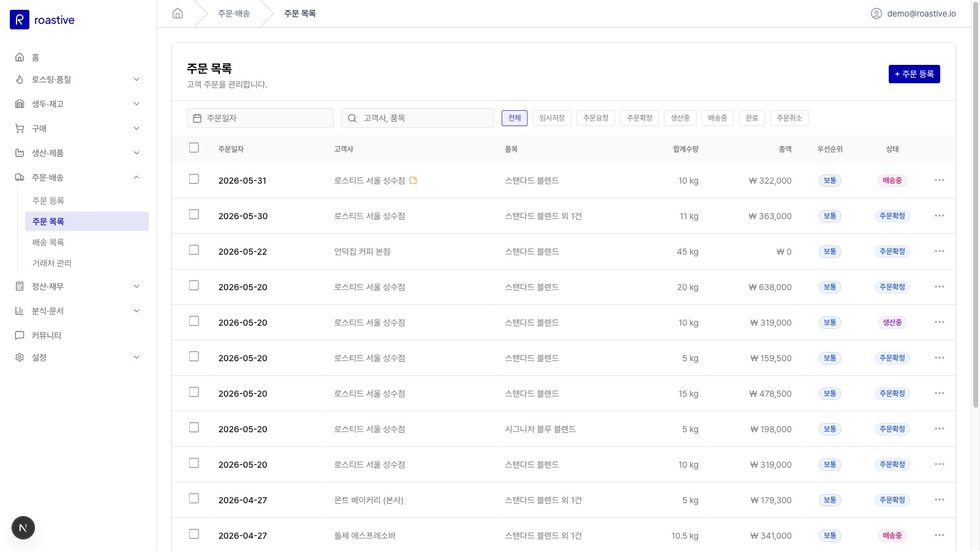Viewport: 980px width, 551px height.
Task: Click the roastive logo icon
Action: 20,20
